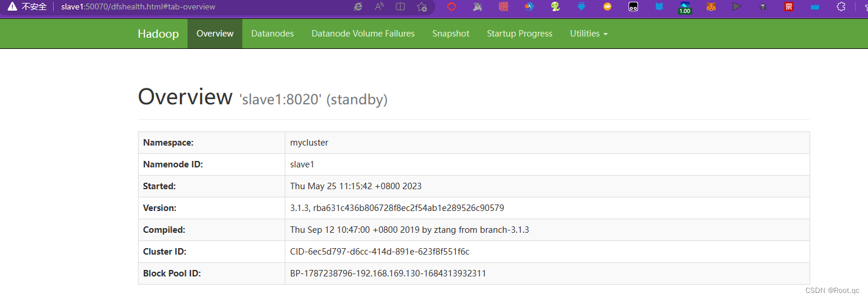Click the colorful fish extension icon

530,7
